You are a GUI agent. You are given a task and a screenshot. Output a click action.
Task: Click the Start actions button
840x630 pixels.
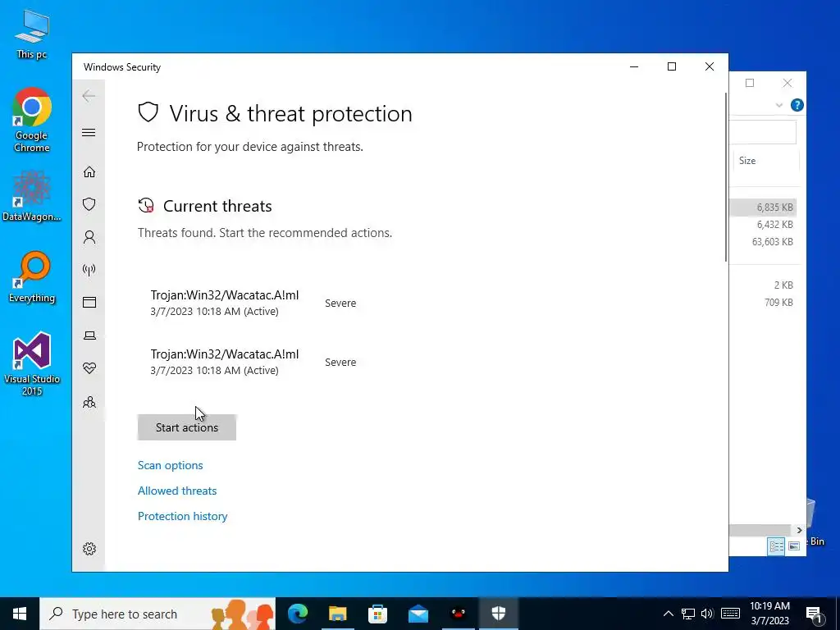click(186, 427)
